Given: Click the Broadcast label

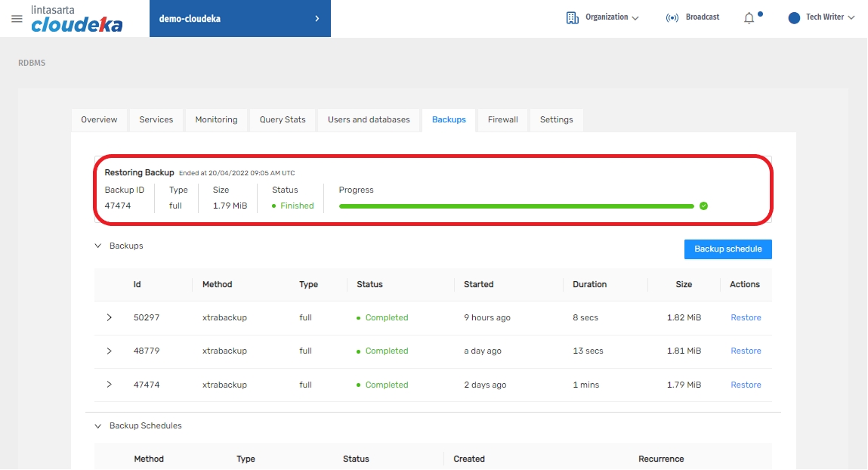Looking at the screenshot, I should point(703,17).
